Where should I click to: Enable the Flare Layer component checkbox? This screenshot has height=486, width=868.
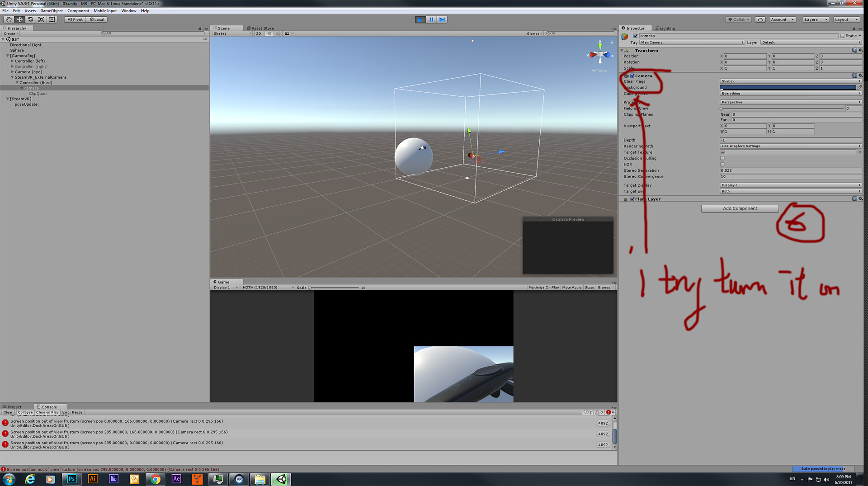[x=632, y=199]
